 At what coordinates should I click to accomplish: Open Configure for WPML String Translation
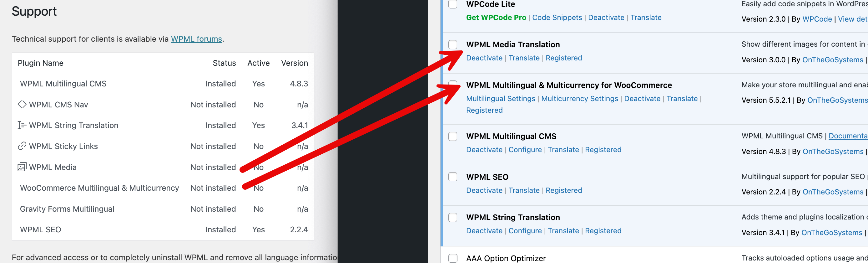525,231
